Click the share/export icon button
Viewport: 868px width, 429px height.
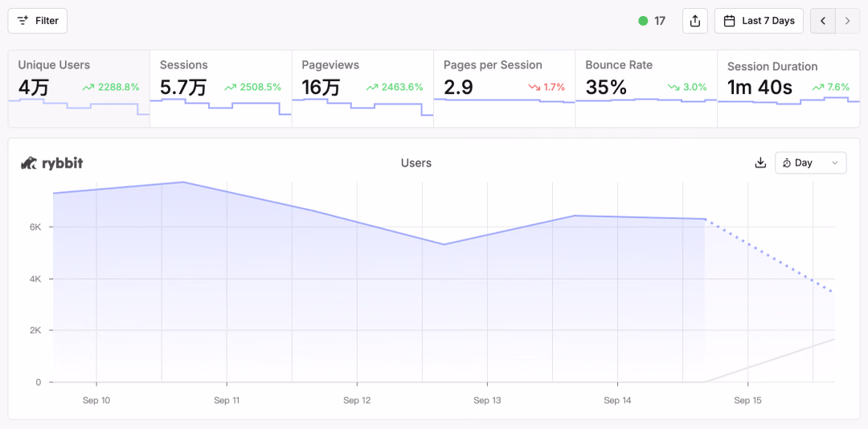point(694,21)
